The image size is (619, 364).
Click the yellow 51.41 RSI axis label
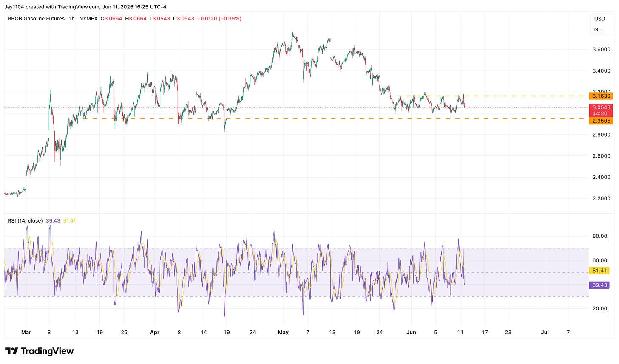tap(600, 271)
